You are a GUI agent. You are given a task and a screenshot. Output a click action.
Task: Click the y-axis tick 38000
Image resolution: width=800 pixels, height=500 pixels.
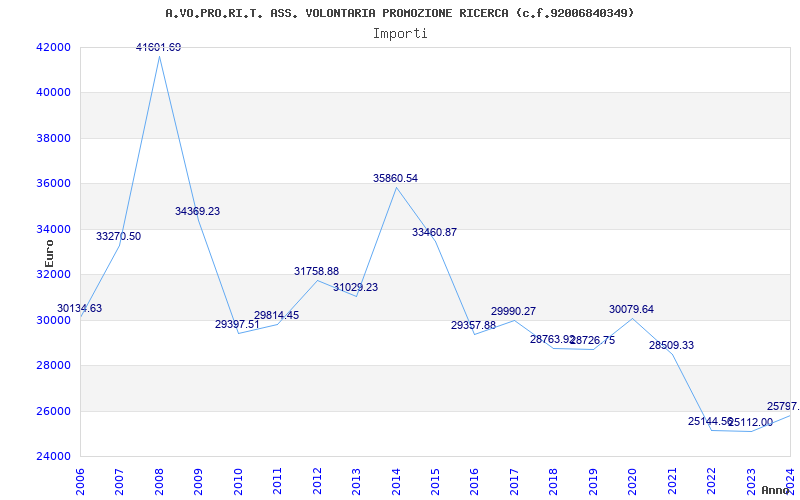point(53,138)
